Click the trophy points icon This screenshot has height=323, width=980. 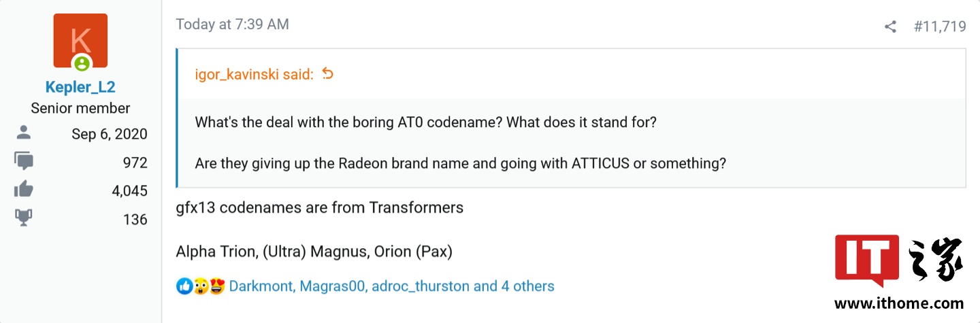pos(23,219)
